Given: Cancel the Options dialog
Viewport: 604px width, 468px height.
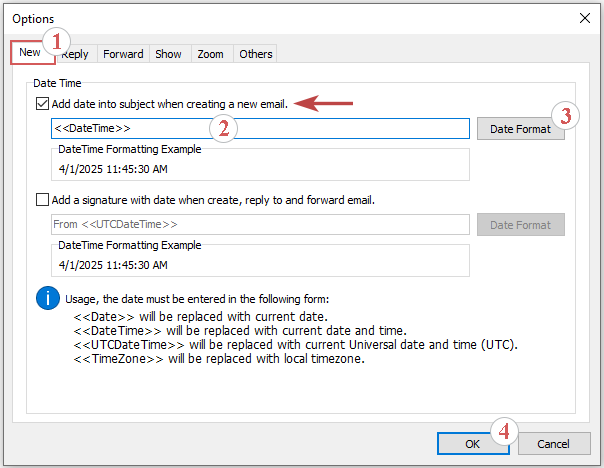Looking at the screenshot, I should [x=552, y=443].
